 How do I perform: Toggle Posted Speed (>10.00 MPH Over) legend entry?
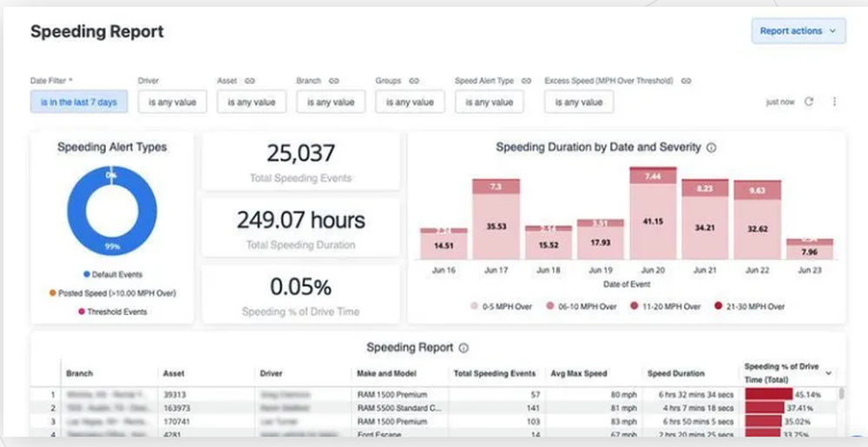coord(112,293)
